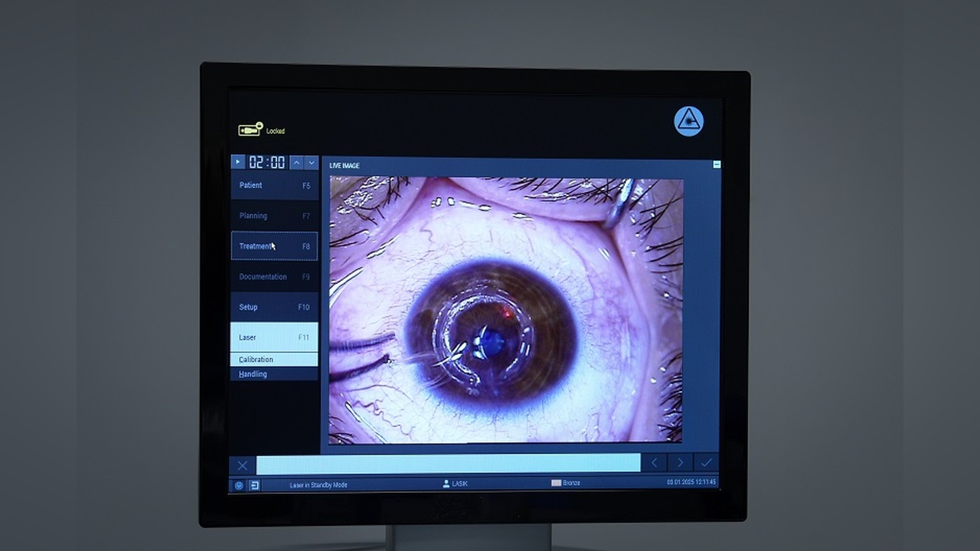Click the light blue message bar
The image size is (980, 551).
(x=448, y=463)
